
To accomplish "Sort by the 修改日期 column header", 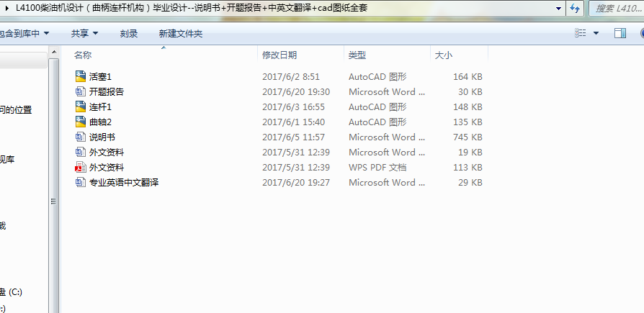I will 279,55.
